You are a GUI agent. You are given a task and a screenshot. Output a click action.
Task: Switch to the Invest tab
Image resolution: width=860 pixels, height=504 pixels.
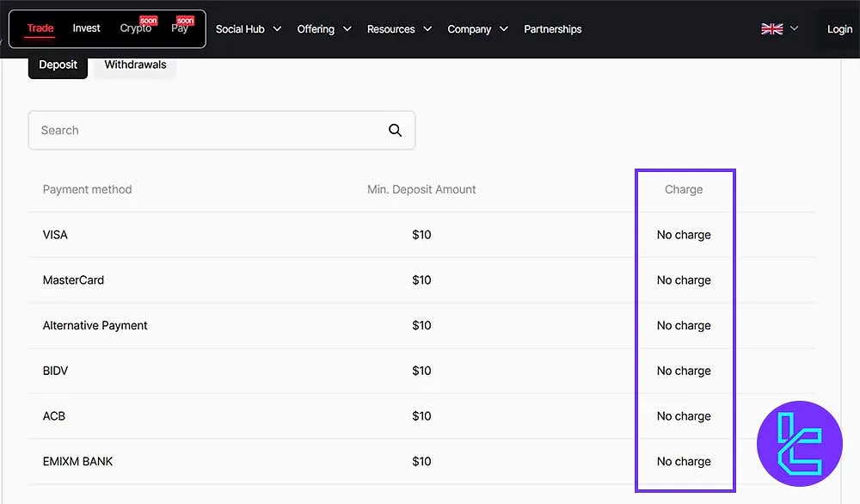pyautogui.click(x=86, y=28)
